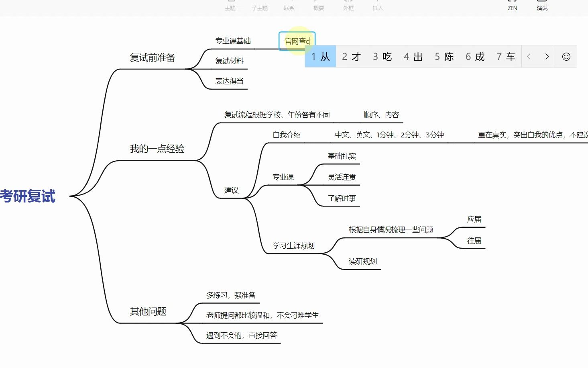Click the 插入 toolbar label
Viewport: 588px width, 368px height.
pos(378,8)
